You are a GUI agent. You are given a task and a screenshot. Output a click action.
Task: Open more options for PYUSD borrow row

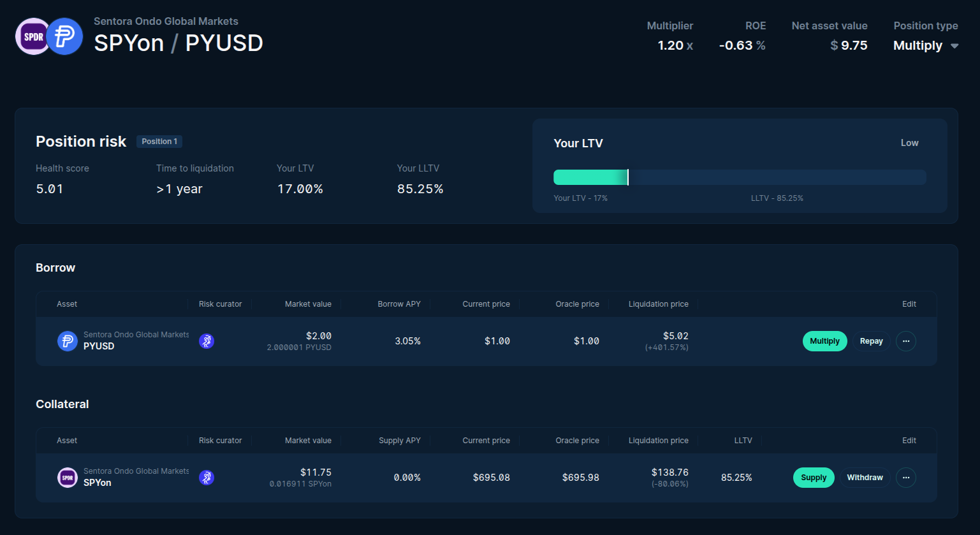tap(906, 341)
